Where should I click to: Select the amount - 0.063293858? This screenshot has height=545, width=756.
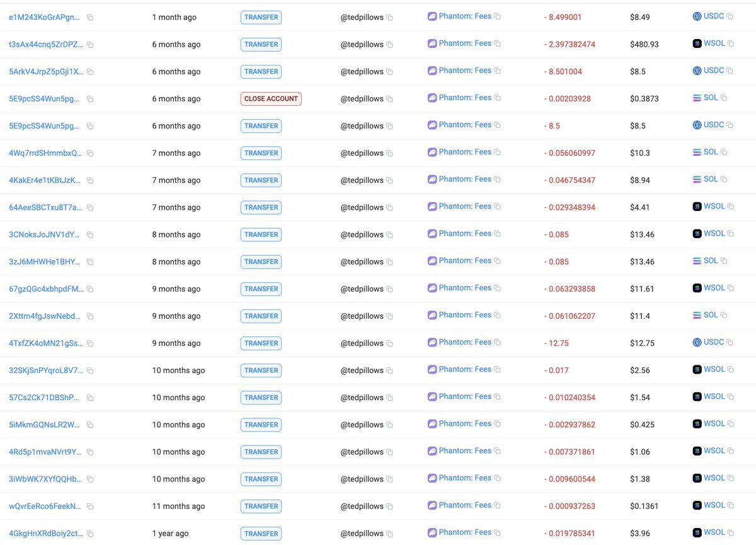coord(570,289)
